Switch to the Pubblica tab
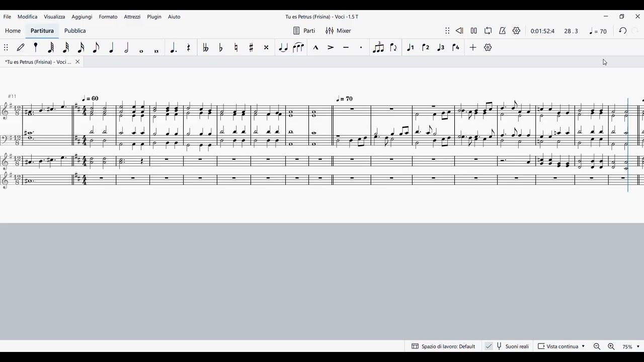This screenshot has height=362, width=644. click(75, 31)
